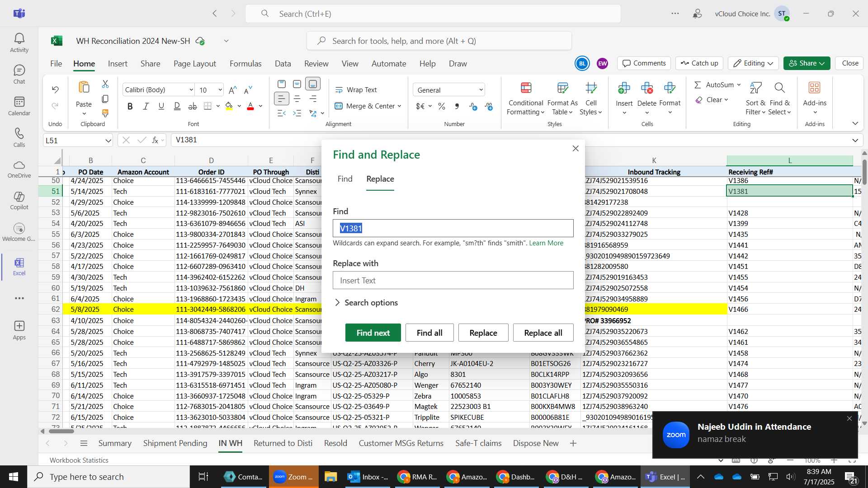The height and width of the screenshot is (488, 868).
Task: Decrease font size with shrink font icon
Action: coord(248,90)
